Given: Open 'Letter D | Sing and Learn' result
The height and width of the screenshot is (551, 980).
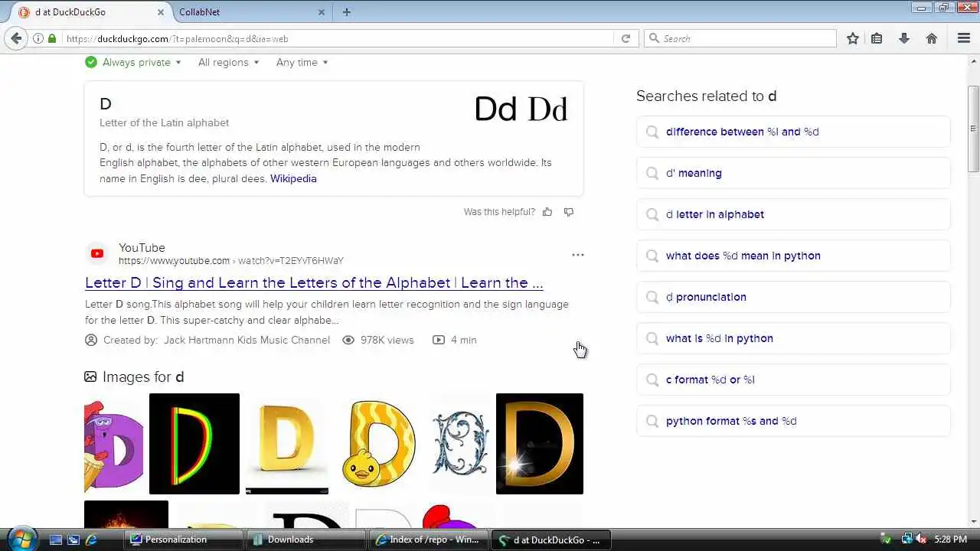Looking at the screenshot, I should 314,282.
